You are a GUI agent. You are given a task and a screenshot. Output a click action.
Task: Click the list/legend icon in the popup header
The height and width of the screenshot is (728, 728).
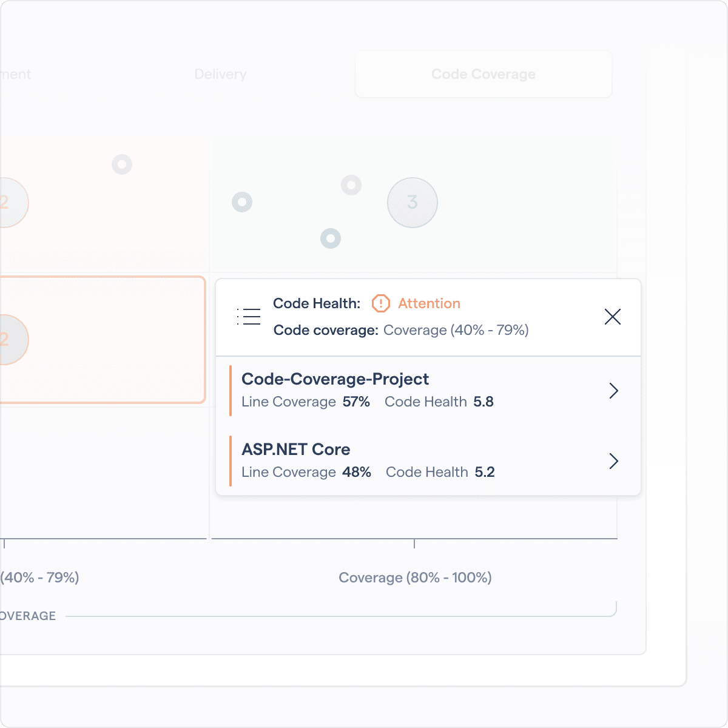click(248, 316)
